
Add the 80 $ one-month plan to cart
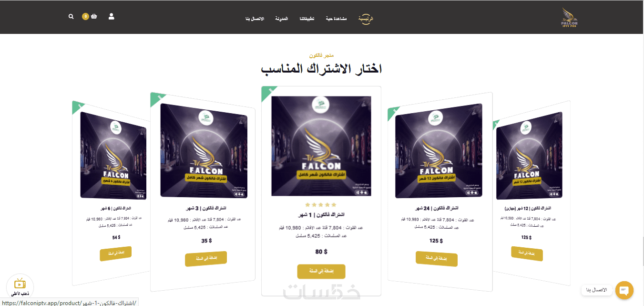tap(321, 271)
